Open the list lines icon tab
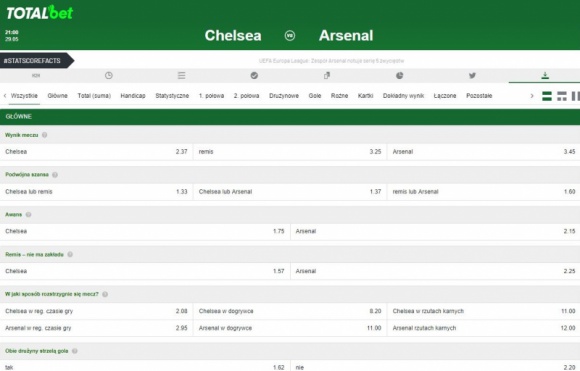Screen dimensions: 580x371 coord(181,75)
